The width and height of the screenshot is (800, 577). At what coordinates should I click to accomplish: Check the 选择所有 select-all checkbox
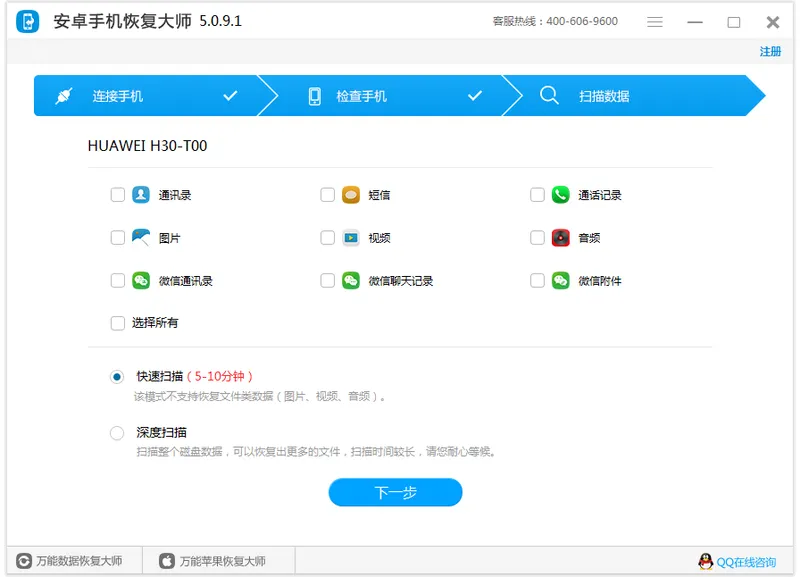coord(118,323)
